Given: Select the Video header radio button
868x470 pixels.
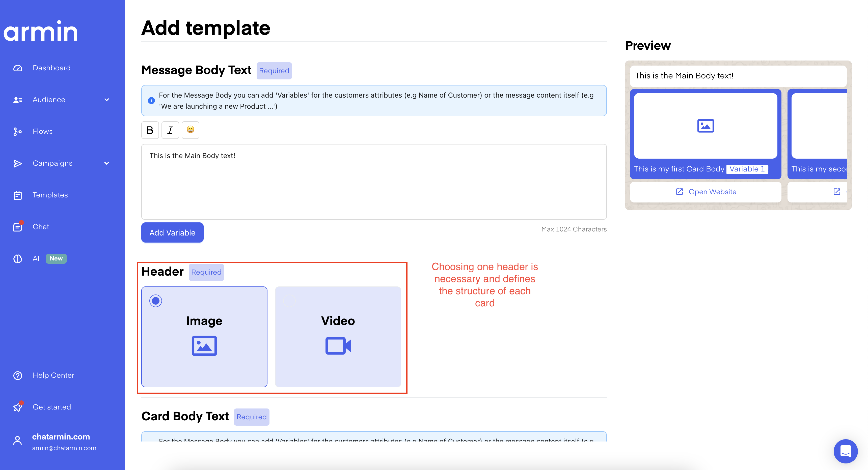Looking at the screenshot, I should coord(289,301).
